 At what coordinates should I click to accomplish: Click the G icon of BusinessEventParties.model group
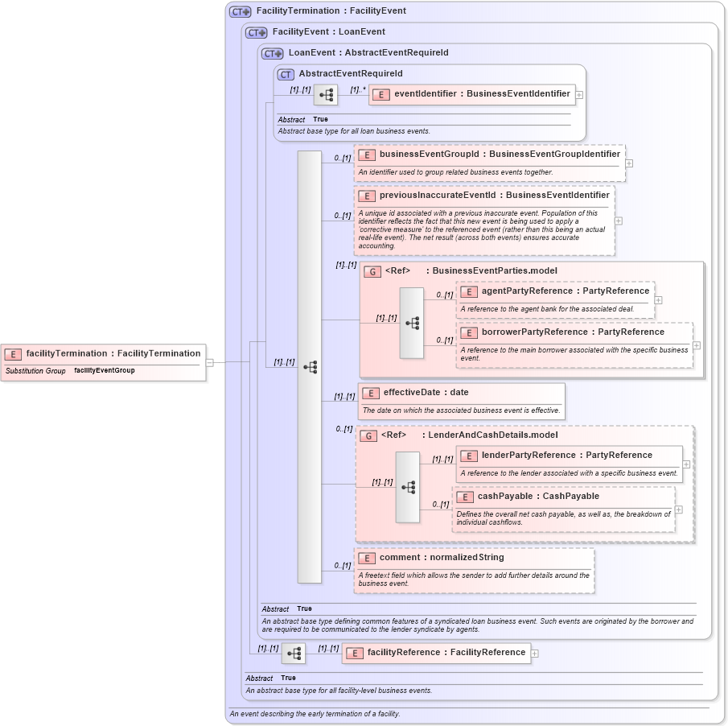point(372,271)
